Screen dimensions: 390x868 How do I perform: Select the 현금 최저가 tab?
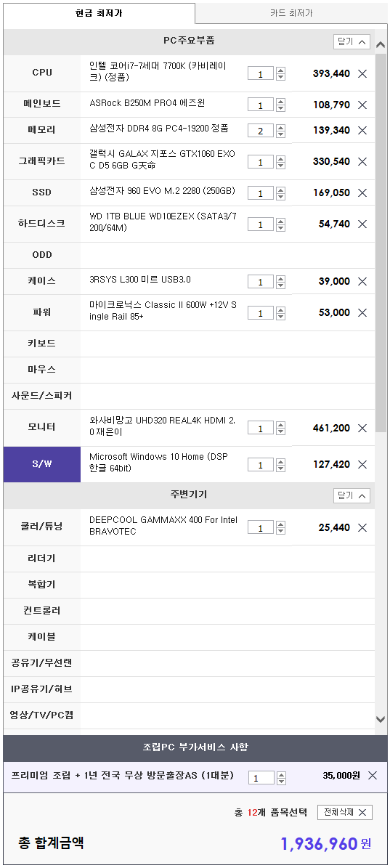click(99, 13)
